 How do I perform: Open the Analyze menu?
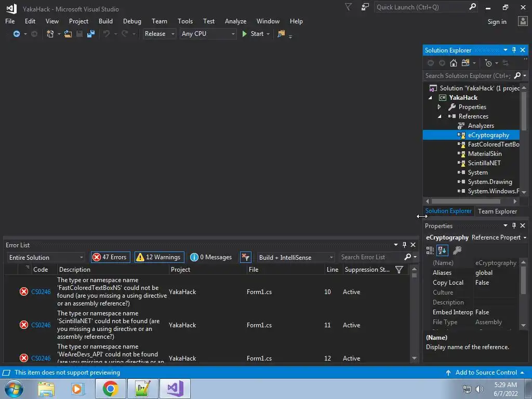235,21
